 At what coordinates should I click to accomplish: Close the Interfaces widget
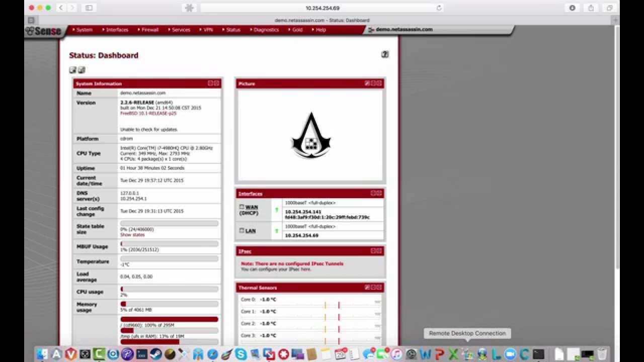379,193
